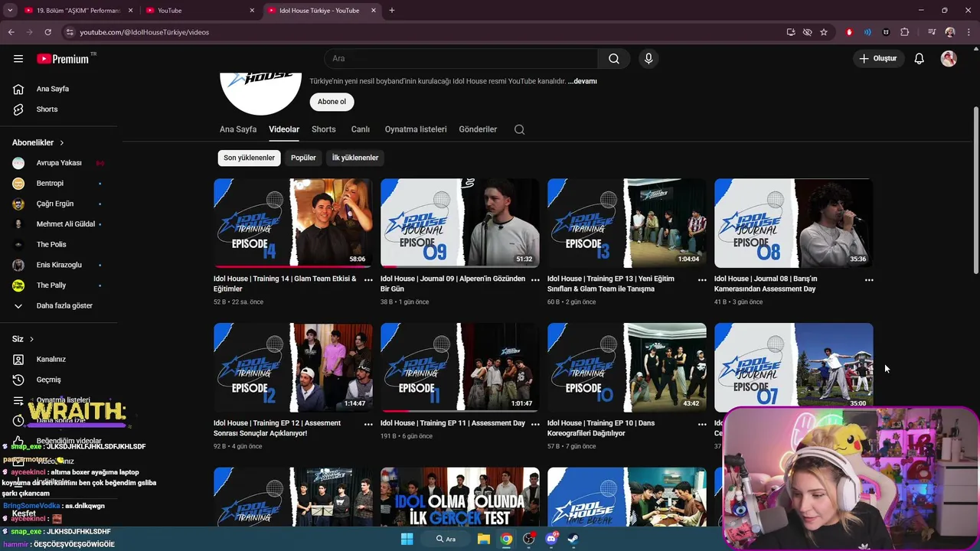
Task: Open options menu for Training EP 12 video
Action: click(x=368, y=424)
